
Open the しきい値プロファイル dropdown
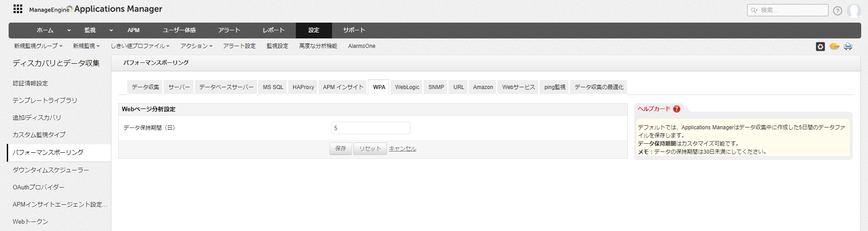[x=140, y=46]
